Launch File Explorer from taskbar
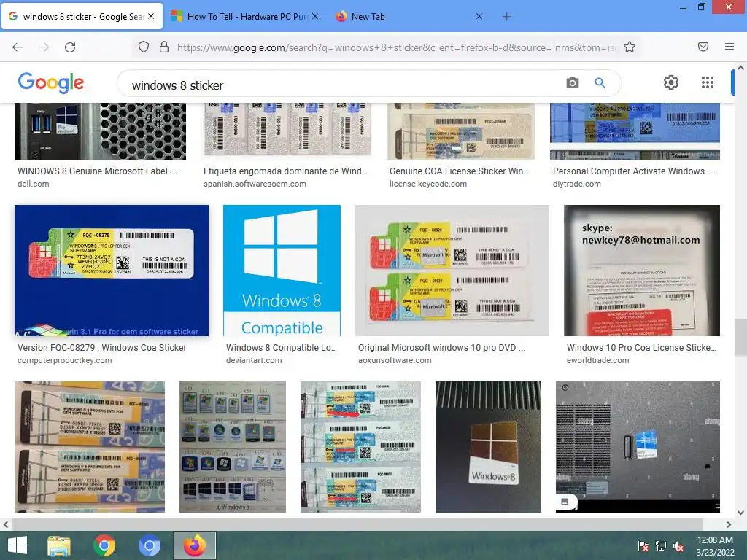 pos(59,545)
